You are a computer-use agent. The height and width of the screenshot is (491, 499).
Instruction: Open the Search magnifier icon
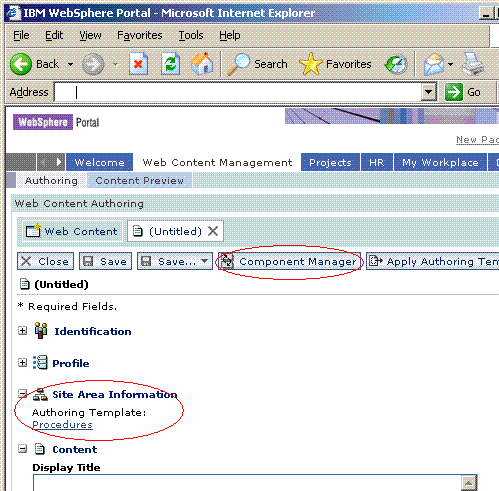pos(238,64)
